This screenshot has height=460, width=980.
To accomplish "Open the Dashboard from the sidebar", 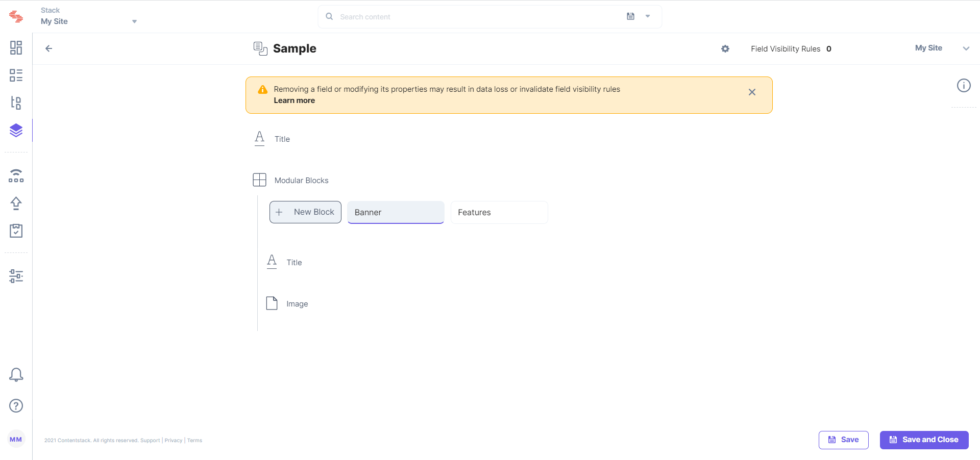I will pos(16,47).
